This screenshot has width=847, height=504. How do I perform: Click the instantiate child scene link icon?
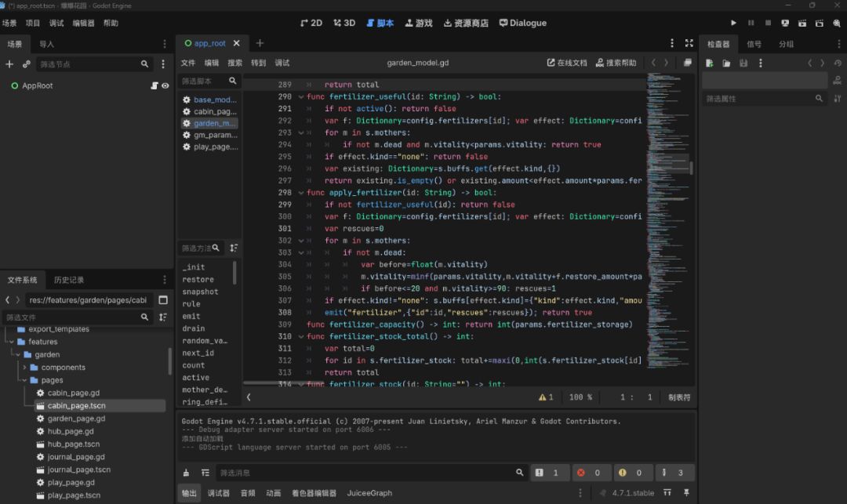(x=27, y=64)
